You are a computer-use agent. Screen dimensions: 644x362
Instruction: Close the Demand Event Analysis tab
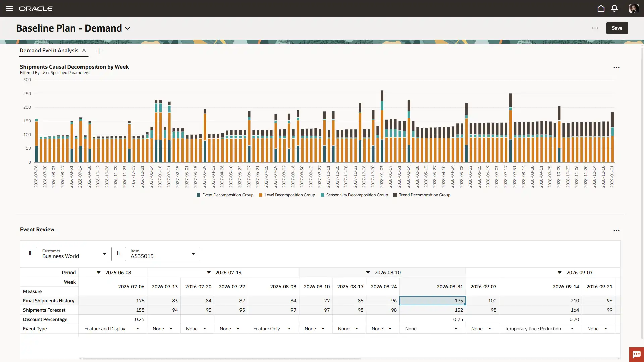tap(84, 50)
